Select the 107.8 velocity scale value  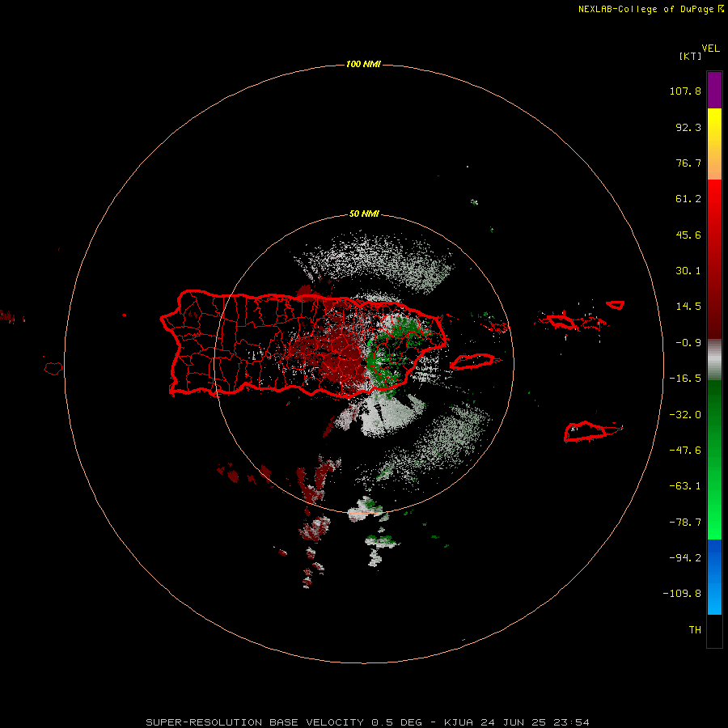pos(685,91)
